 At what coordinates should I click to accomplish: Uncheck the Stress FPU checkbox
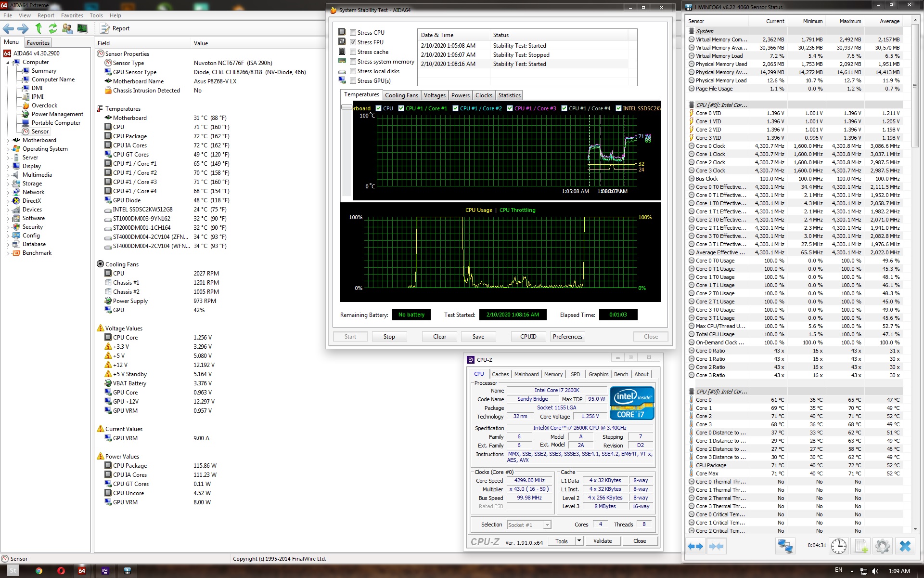[353, 42]
